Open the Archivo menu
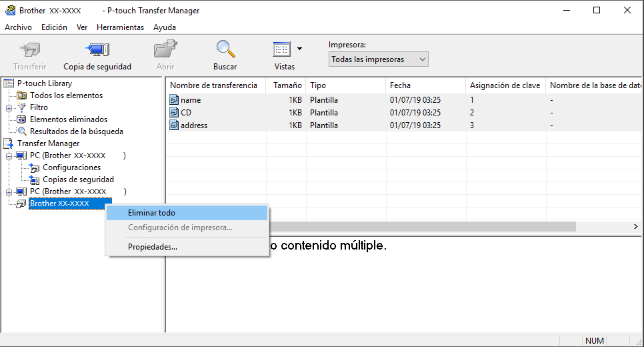Image resolution: width=644 pixels, height=347 pixels. pyautogui.click(x=18, y=27)
